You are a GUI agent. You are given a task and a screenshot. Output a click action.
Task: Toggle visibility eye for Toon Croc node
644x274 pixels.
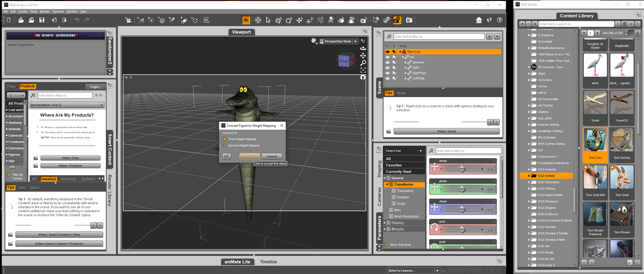[388, 52]
